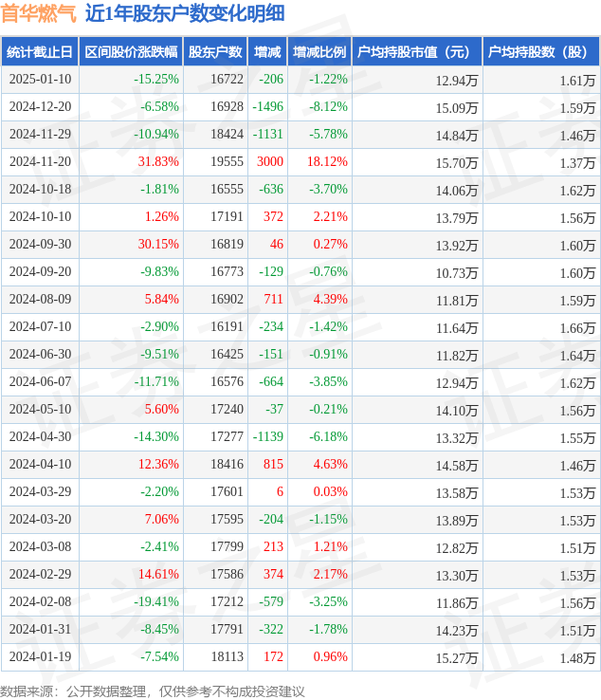Click the 户均持股数（股） column header

coord(541,52)
